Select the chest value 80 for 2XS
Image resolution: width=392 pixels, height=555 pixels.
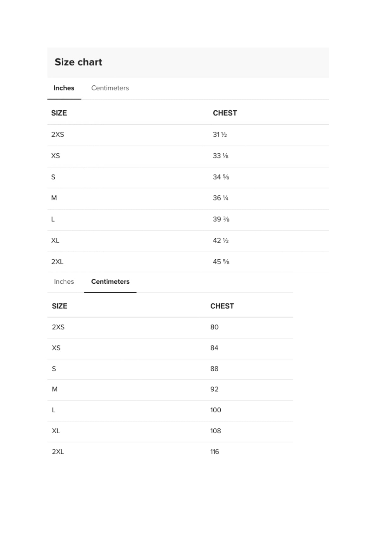214,327
